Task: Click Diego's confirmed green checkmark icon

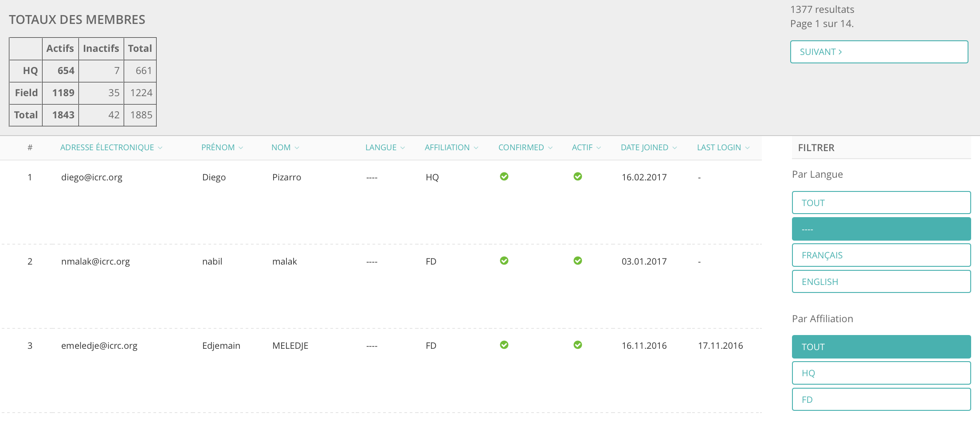Action: [504, 176]
